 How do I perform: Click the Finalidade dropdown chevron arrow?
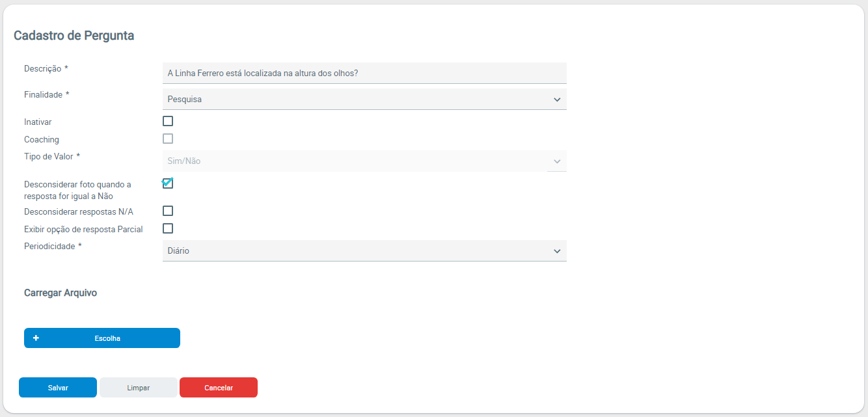pos(557,100)
